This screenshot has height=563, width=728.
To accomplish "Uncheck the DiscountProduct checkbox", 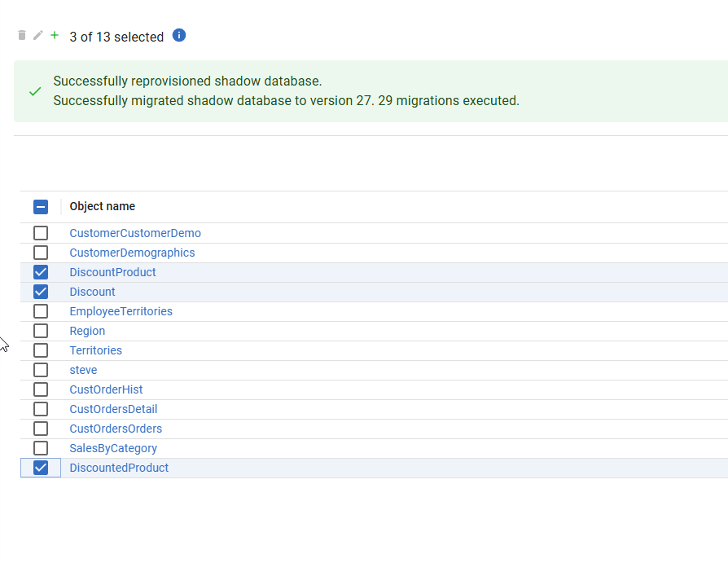I will click(x=41, y=272).
